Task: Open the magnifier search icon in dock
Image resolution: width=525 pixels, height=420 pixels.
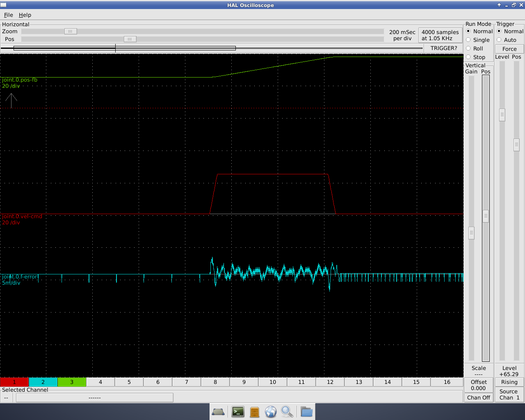Action: tap(287, 411)
